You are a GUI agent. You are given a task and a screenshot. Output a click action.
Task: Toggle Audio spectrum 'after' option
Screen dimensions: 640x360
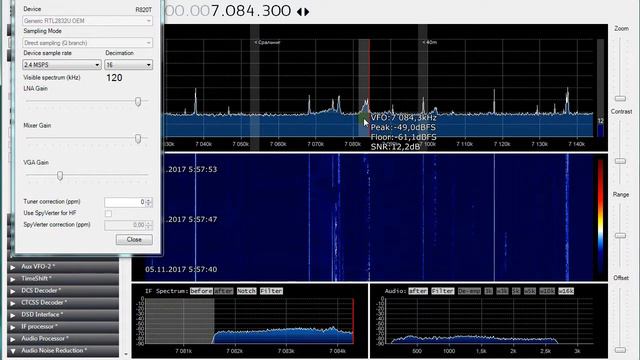(x=418, y=291)
